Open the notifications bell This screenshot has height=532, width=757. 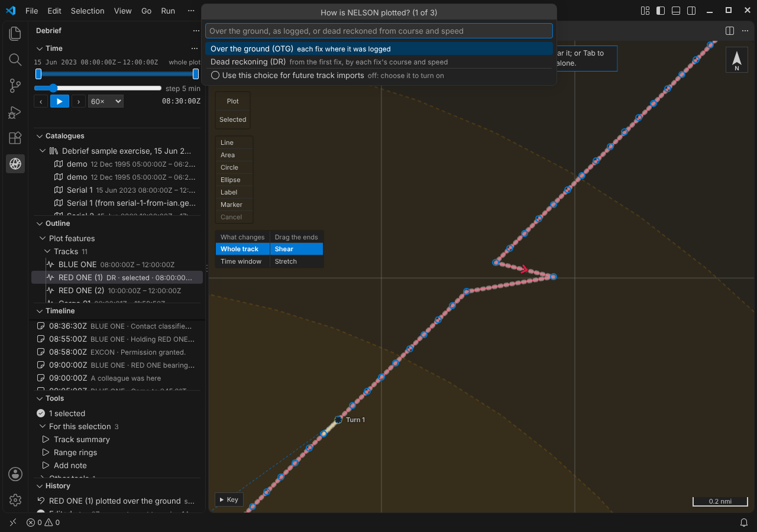click(x=744, y=523)
